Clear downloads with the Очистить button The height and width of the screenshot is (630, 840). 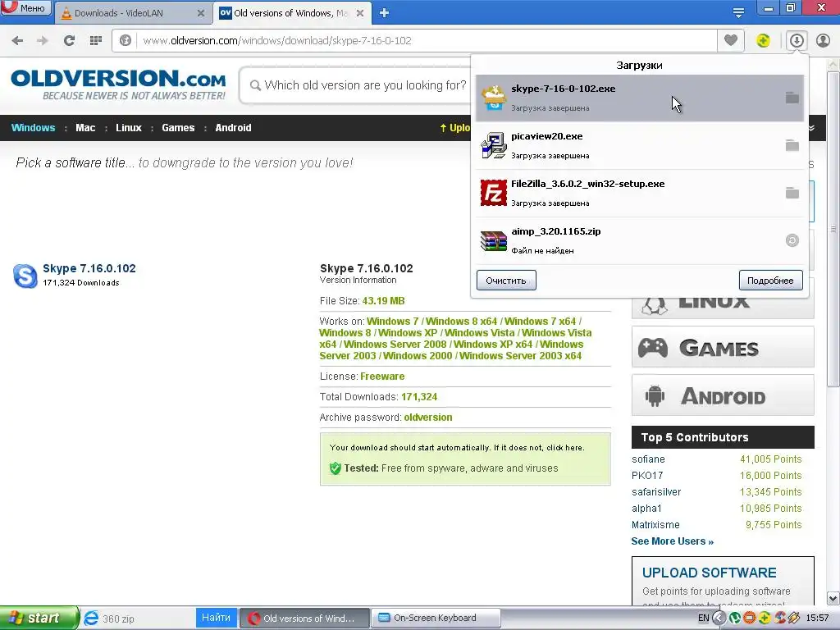506,281
